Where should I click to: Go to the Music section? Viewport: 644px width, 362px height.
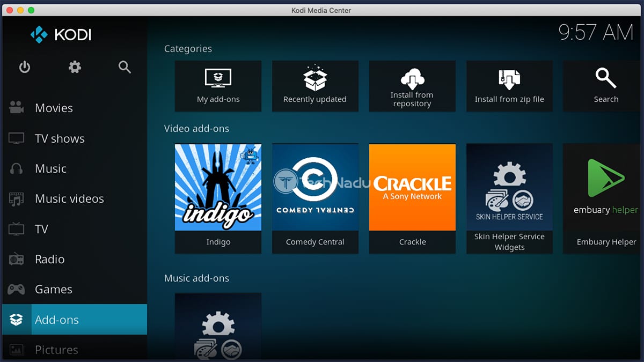tap(50, 168)
